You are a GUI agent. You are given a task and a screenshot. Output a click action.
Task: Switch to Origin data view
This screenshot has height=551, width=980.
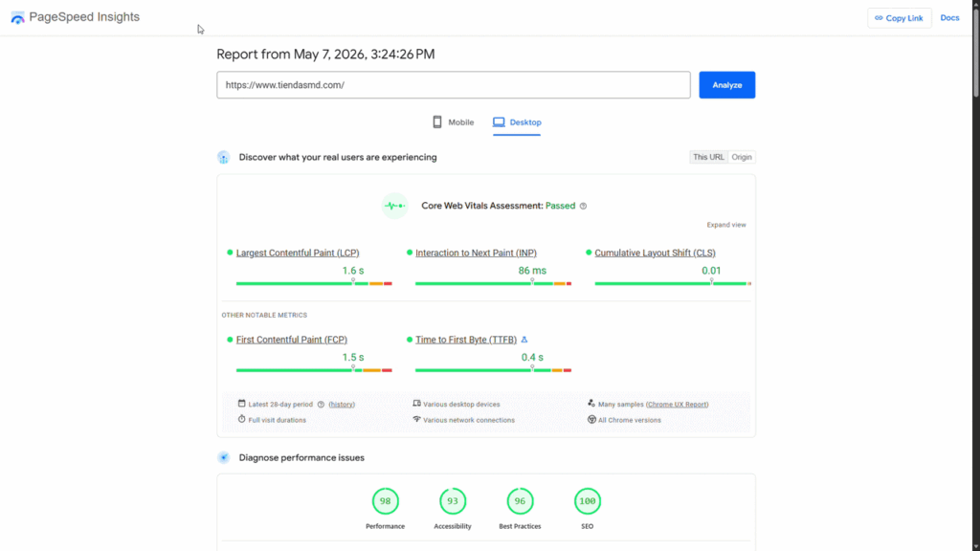pyautogui.click(x=742, y=157)
